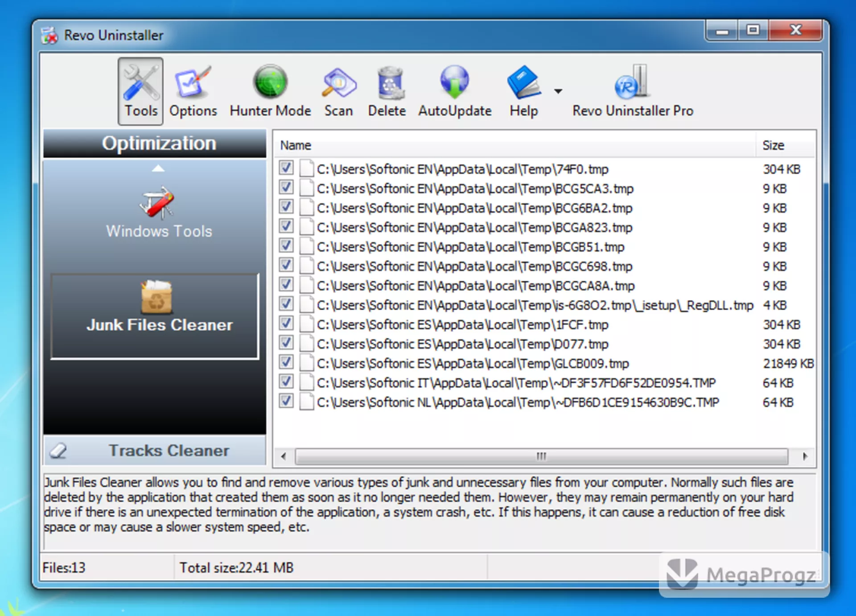The height and width of the screenshot is (616, 856).
Task: Click the horizontal scrollbar left arrow
Action: pos(284,456)
